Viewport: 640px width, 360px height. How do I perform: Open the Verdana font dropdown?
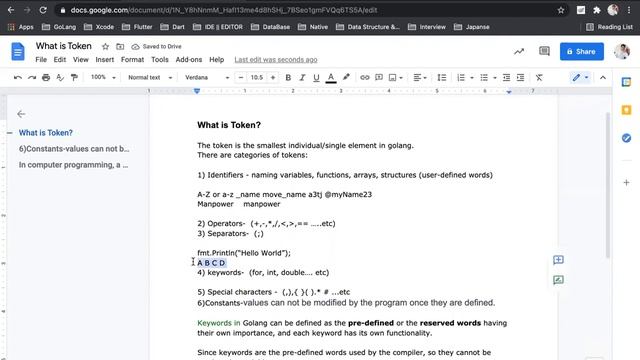(207, 78)
